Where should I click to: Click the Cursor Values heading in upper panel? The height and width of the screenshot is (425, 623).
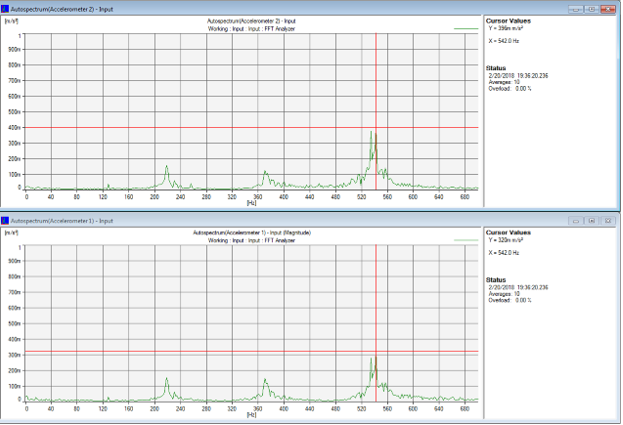[x=509, y=20]
